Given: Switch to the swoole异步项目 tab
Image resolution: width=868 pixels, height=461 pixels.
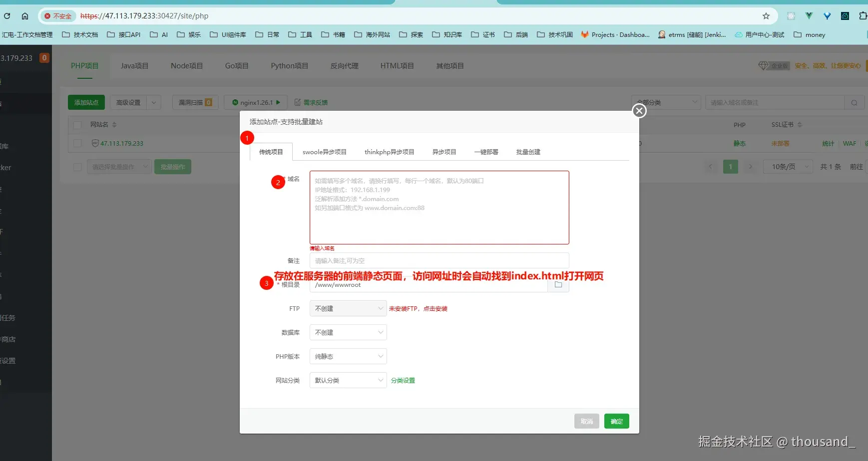Looking at the screenshot, I should (x=325, y=152).
